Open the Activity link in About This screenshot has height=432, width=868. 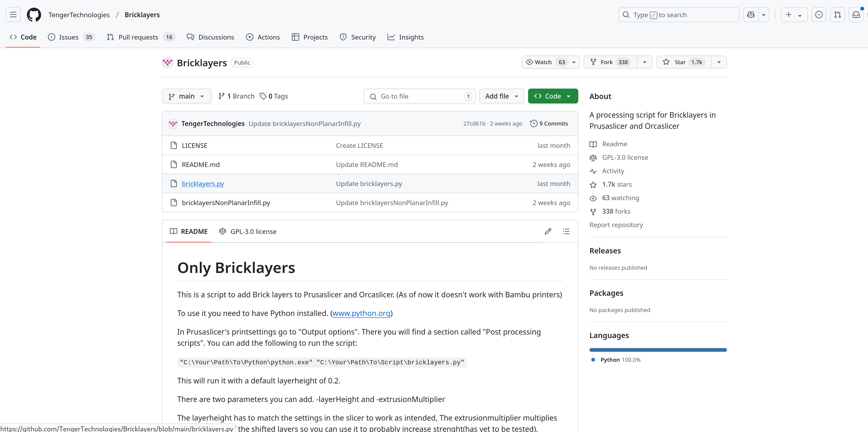point(607,171)
